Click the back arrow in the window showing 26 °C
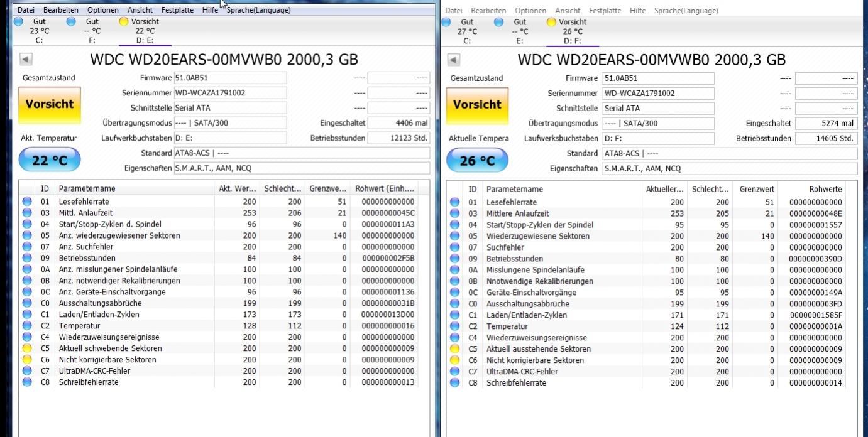The height and width of the screenshot is (437, 868). point(453,60)
